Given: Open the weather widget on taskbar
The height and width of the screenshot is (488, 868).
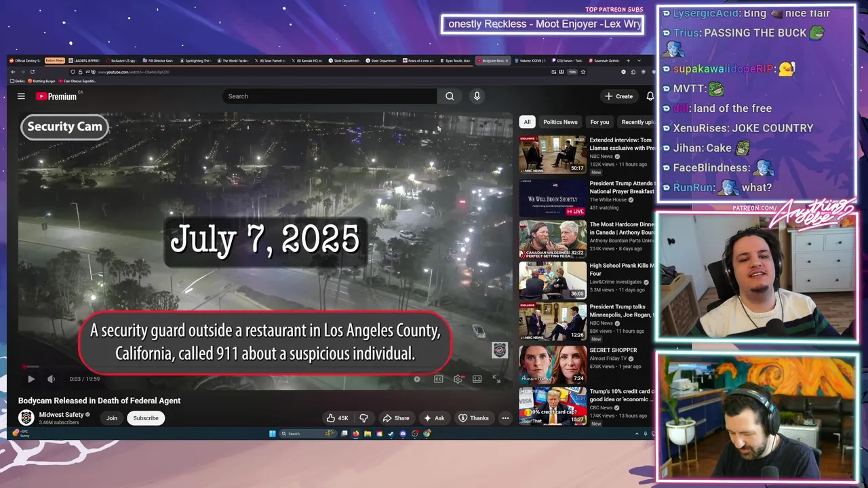Looking at the screenshot, I should pyautogui.click(x=20, y=434).
